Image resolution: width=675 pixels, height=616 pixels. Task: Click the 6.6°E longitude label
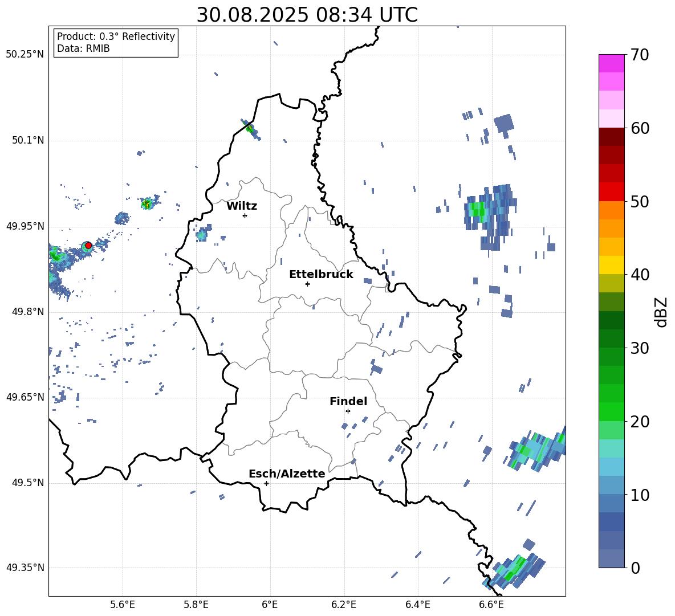tap(491, 605)
